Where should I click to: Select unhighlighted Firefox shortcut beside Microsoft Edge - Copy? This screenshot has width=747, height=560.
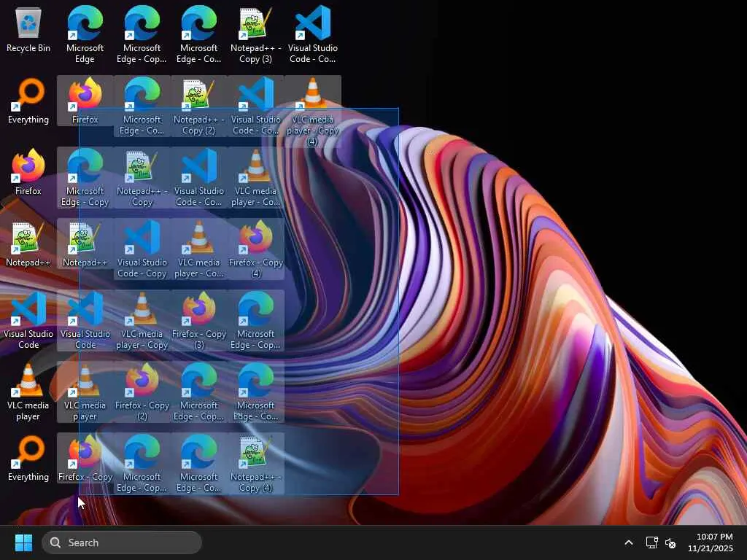click(28, 172)
